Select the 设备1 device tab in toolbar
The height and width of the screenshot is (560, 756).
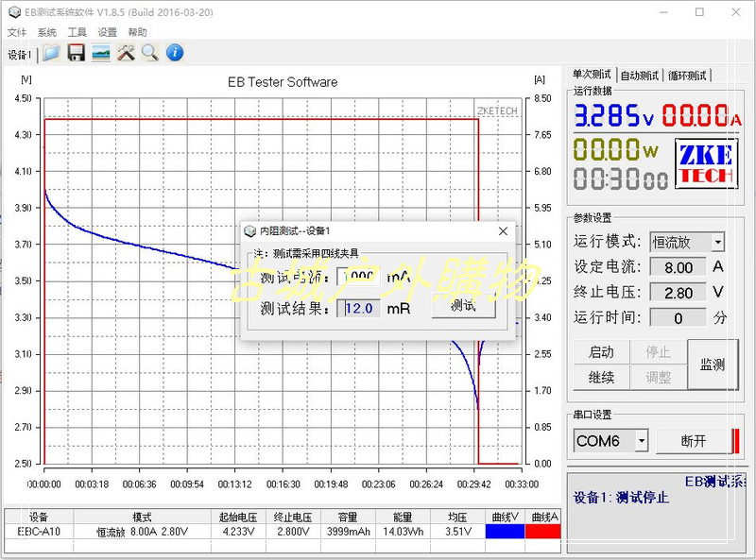[x=19, y=55]
